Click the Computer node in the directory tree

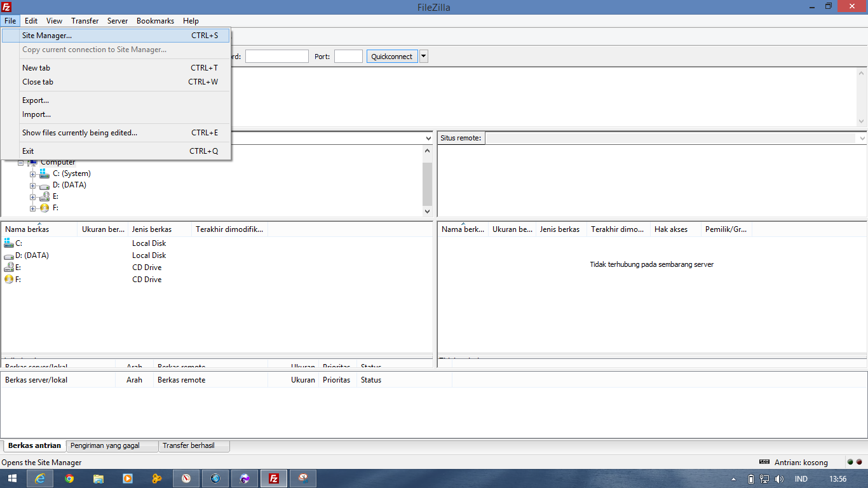pyautogui.click(x=56, y=162)
